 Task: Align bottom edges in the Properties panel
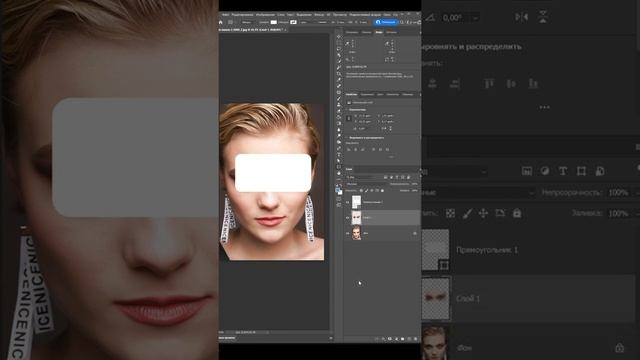click(x=388, y=149)
